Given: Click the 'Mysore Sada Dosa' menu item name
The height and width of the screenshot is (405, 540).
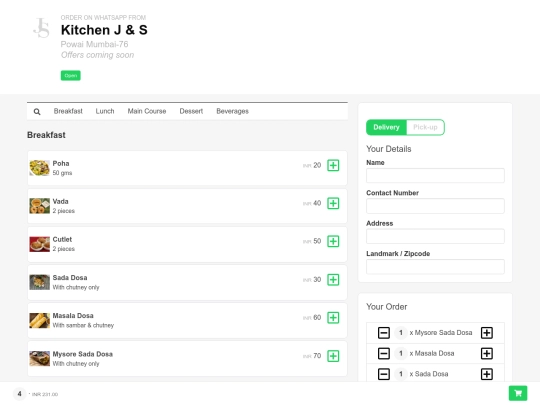Looking at the screenshot, I should click(83, 354).
